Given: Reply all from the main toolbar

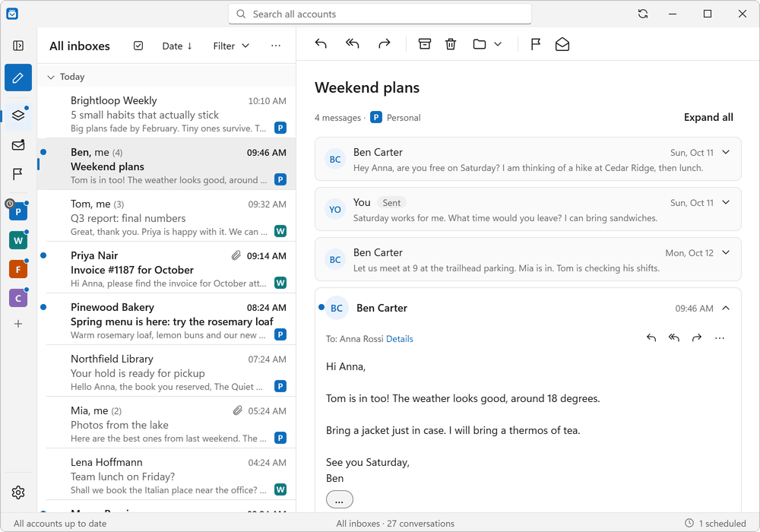Looking at the screenshot, I should (353, 44).
